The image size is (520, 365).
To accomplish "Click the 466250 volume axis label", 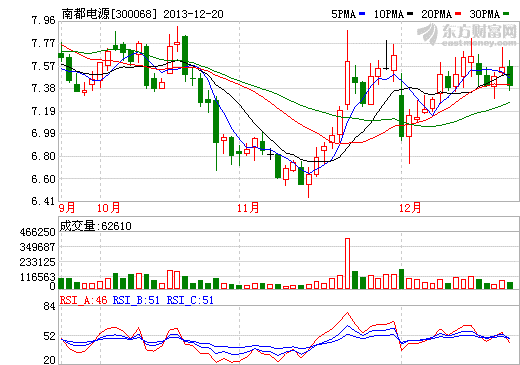I will click(37, 232).
